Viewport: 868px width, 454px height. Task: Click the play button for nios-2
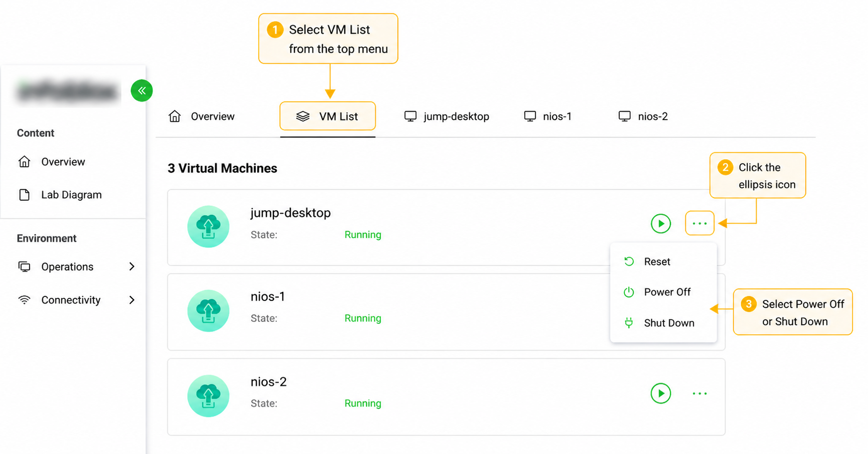pyautogui.click(x=661, y=393)
